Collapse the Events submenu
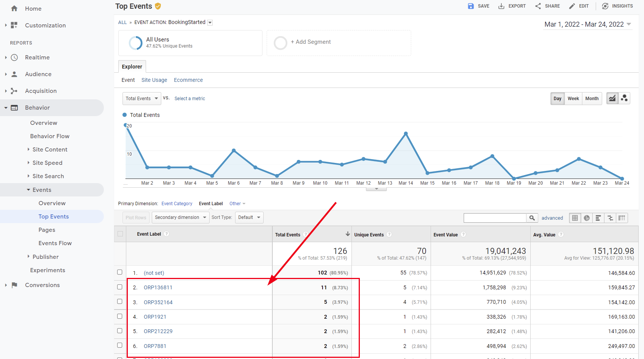The width and height of the screenshot is (644, 359). pyautogui.click(x=28, y=190)
